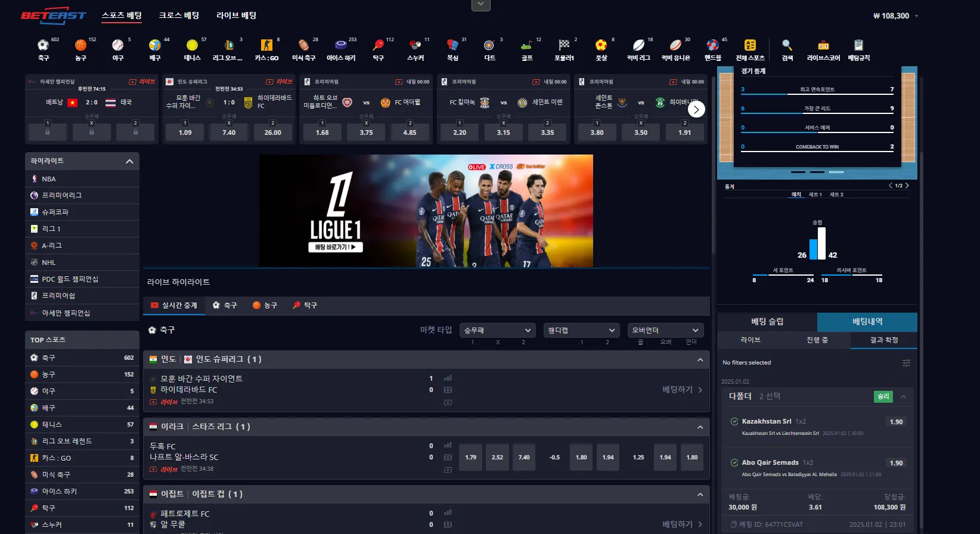980x534 pixels.
Task: Open the 베트남 vs 태국 live match card
Action: point(91,109)
